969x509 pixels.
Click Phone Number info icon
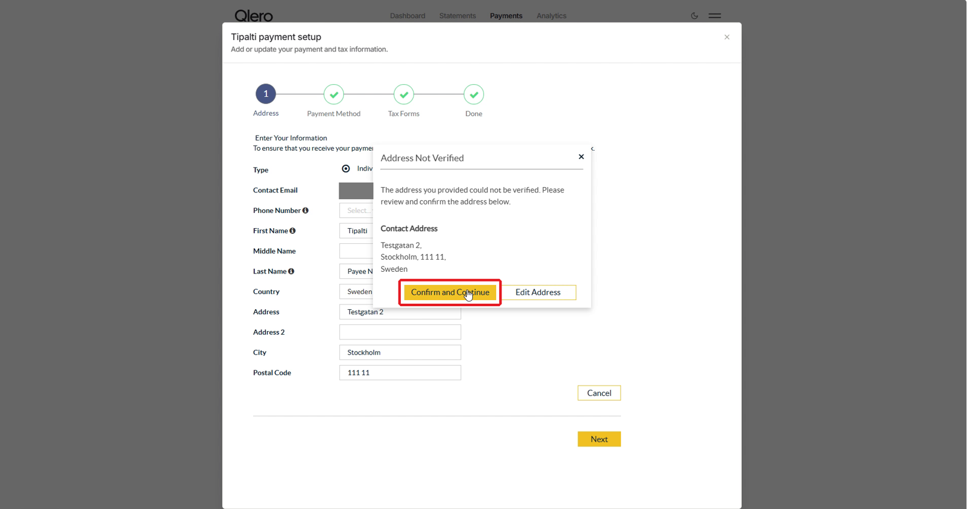305,211
